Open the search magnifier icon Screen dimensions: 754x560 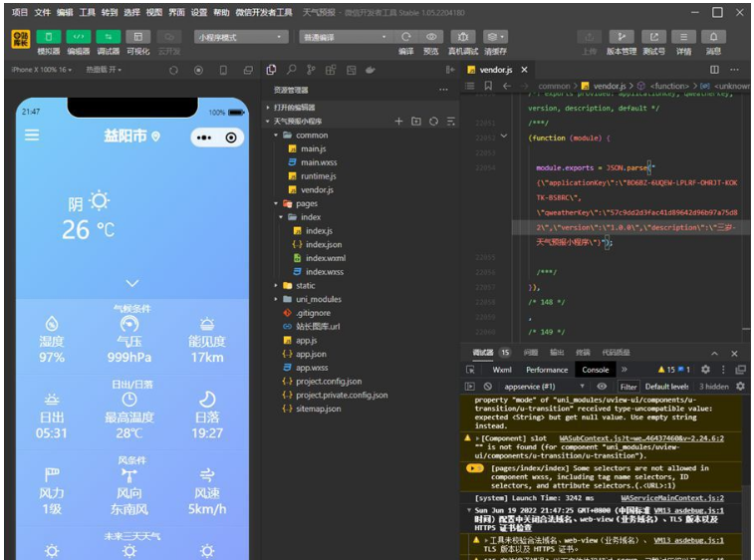pyautogui.click(x=292, y=70)
